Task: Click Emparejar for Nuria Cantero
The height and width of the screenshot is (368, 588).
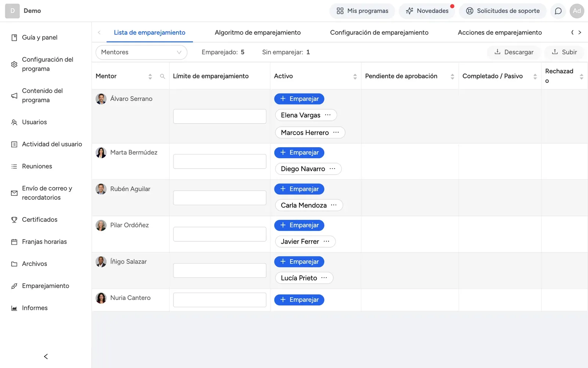Action: (x=299, y=300)
